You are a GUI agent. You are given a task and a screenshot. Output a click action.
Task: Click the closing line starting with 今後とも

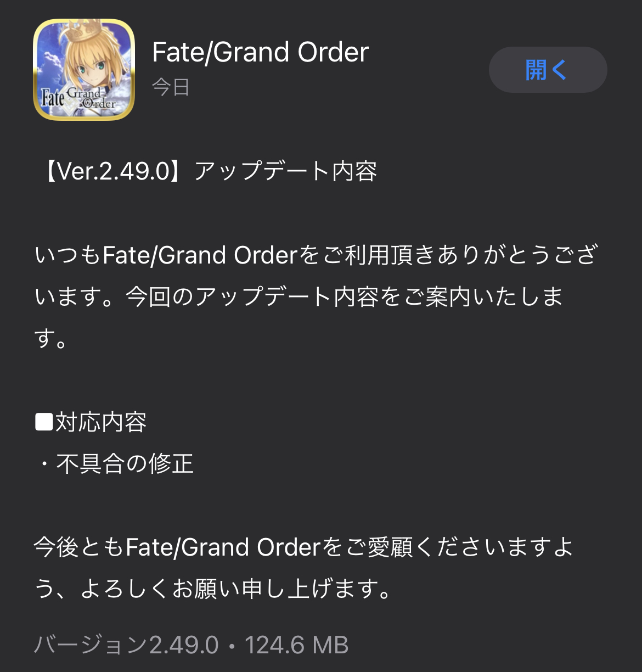click(303, 547)
